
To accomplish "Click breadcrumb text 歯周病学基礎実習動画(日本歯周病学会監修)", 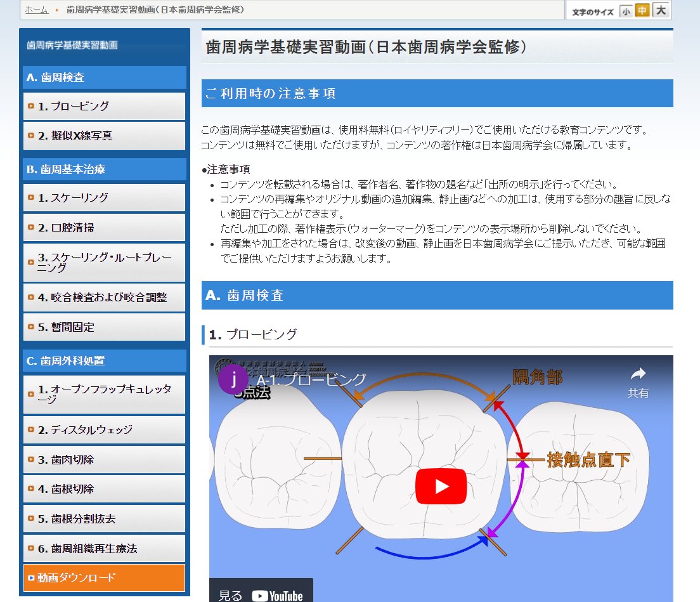I will point(155,10).
